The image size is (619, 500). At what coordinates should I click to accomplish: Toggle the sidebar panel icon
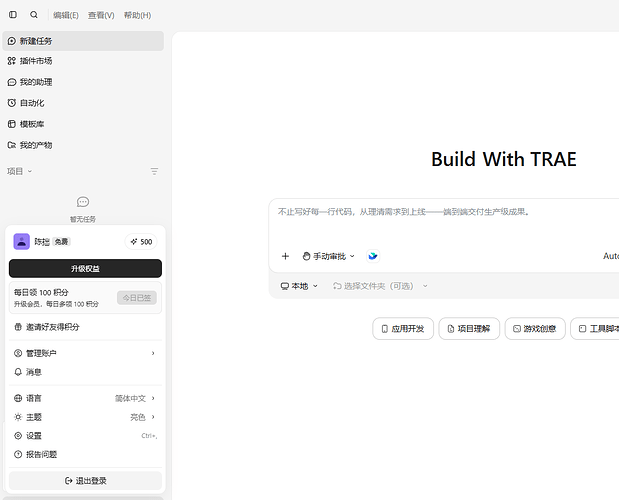[x=13, y=15]
